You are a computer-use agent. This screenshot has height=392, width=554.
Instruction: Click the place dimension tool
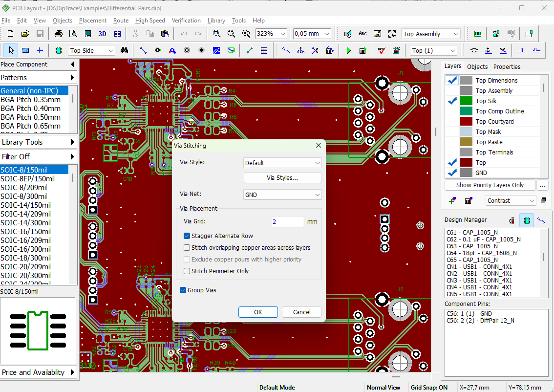click(250, 50)
